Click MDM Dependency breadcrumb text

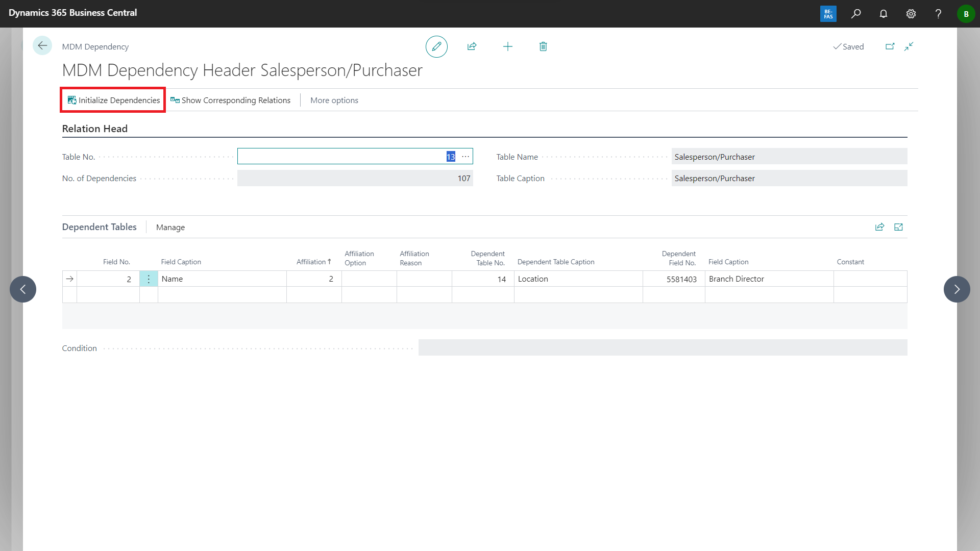pos(95,46)
